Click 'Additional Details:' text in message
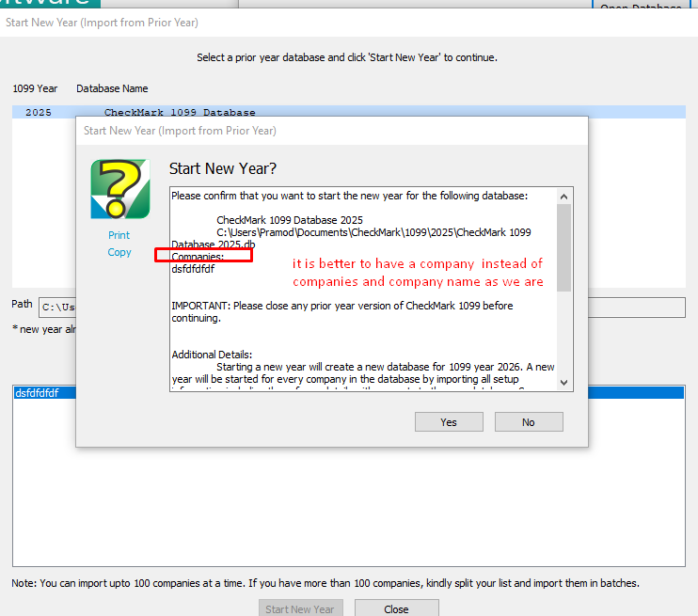 (x=212, y=355)
